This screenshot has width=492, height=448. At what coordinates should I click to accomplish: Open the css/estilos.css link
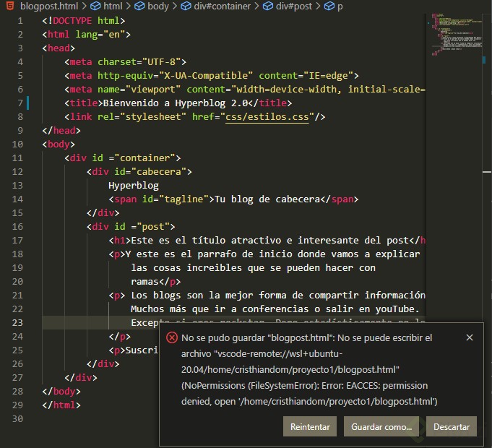267,117
